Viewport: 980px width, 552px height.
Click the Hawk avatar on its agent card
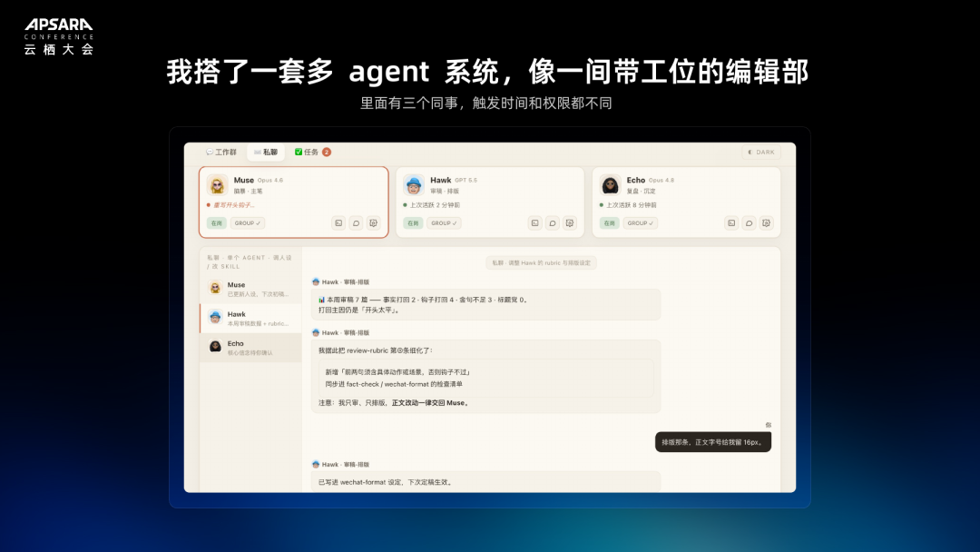[413, 185]
